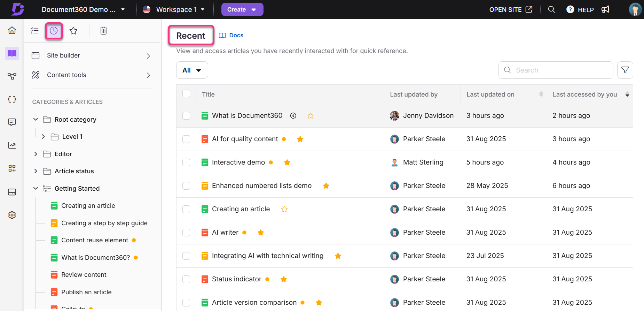Open the Settings gear icon in sidebar
644x311 pixels.
click(12, 215)
